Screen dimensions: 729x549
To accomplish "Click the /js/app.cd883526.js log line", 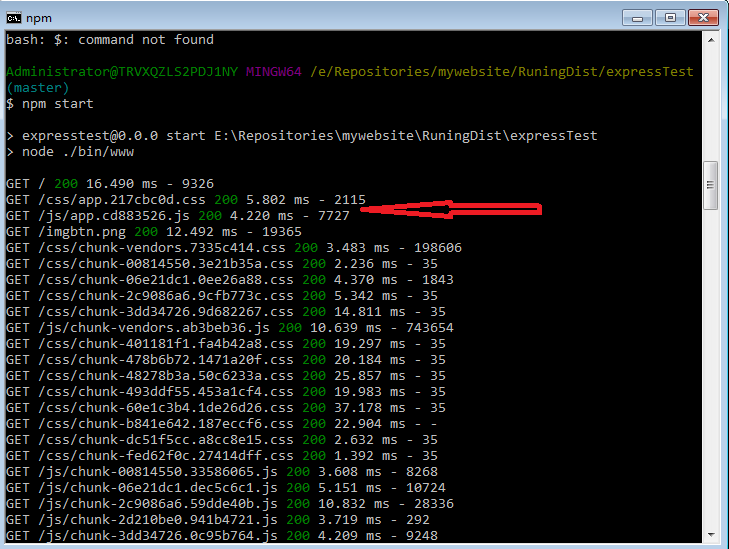I will click(x=178, y=216).
